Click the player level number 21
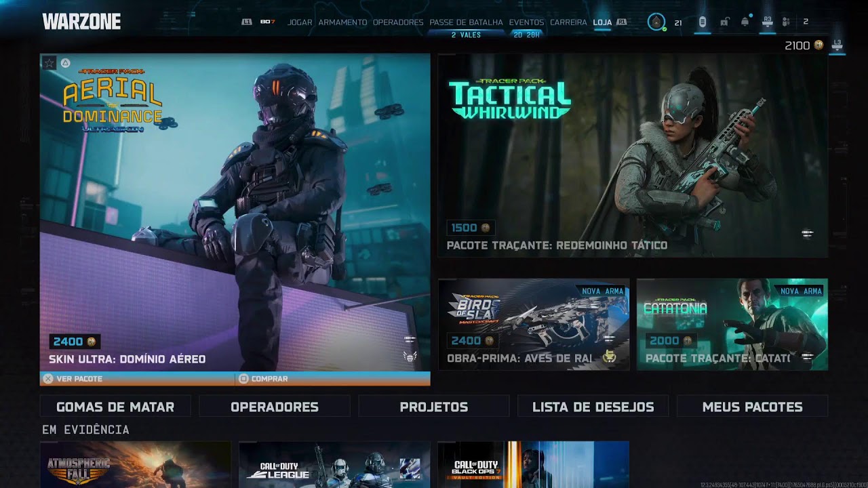This screenshot has height=488, width=868. click(x=678, y=22)
